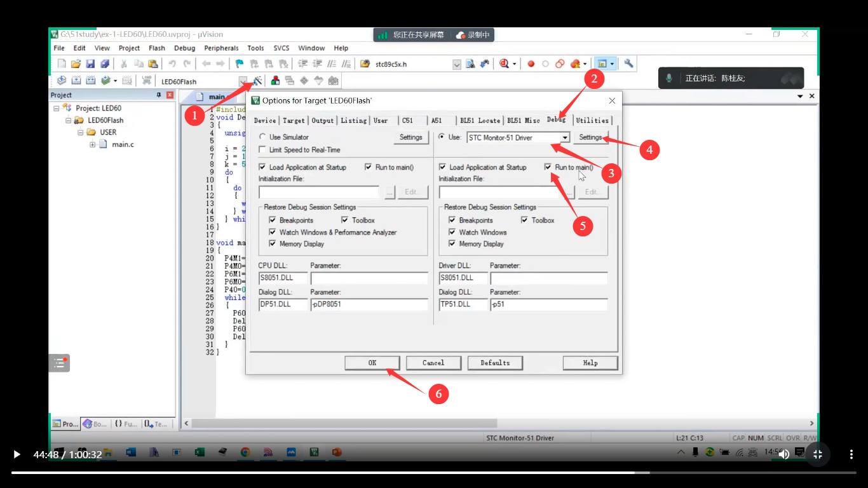Toggle the right-side Run to main() checkbox

pyautogui.click(x=548, y=167)
